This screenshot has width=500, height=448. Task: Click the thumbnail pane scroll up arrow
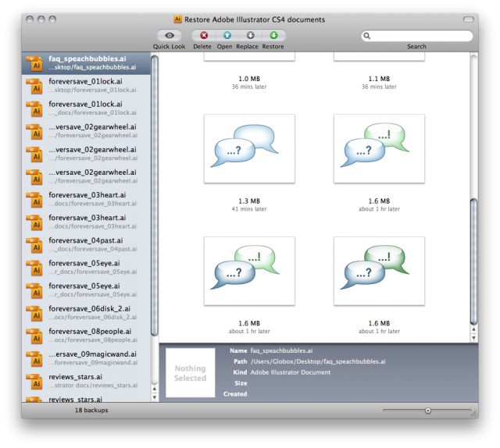(474, 329)
